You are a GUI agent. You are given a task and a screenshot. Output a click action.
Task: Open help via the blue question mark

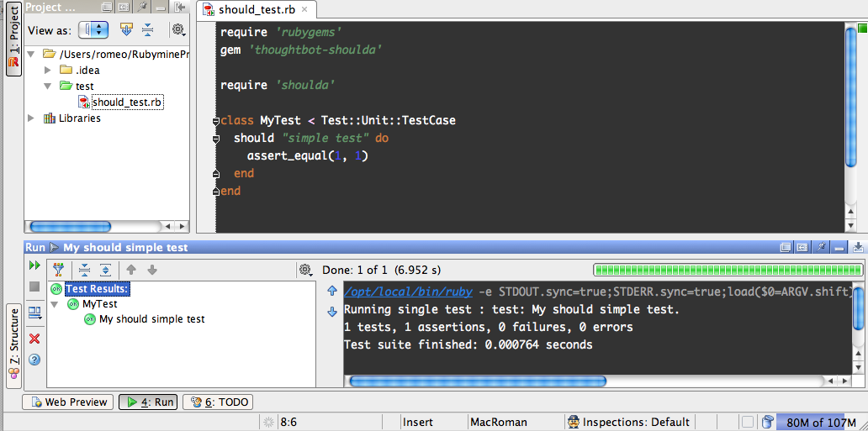click(34, 360)
